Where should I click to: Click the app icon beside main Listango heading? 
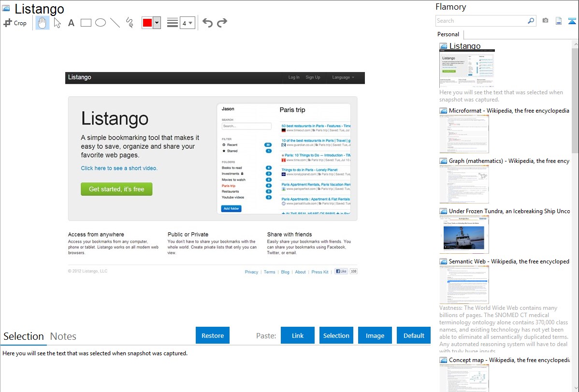(6, 8)
